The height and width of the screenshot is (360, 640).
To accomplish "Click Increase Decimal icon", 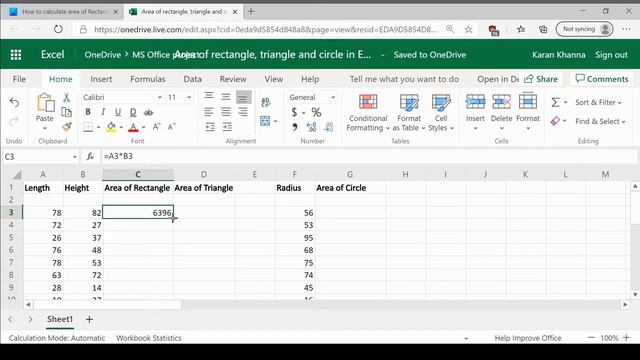I will point(311,127).
